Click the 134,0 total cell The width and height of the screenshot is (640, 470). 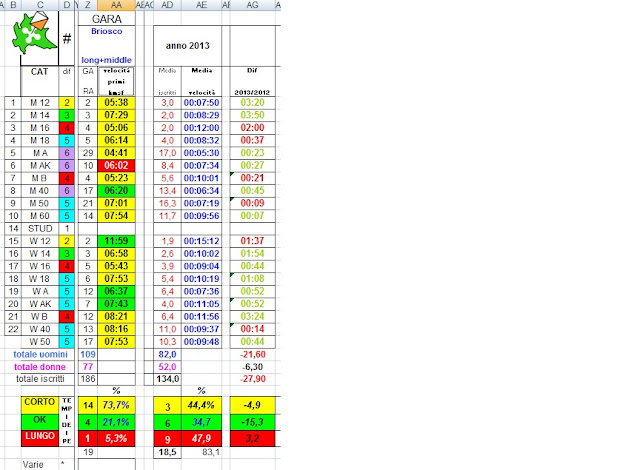167,379
